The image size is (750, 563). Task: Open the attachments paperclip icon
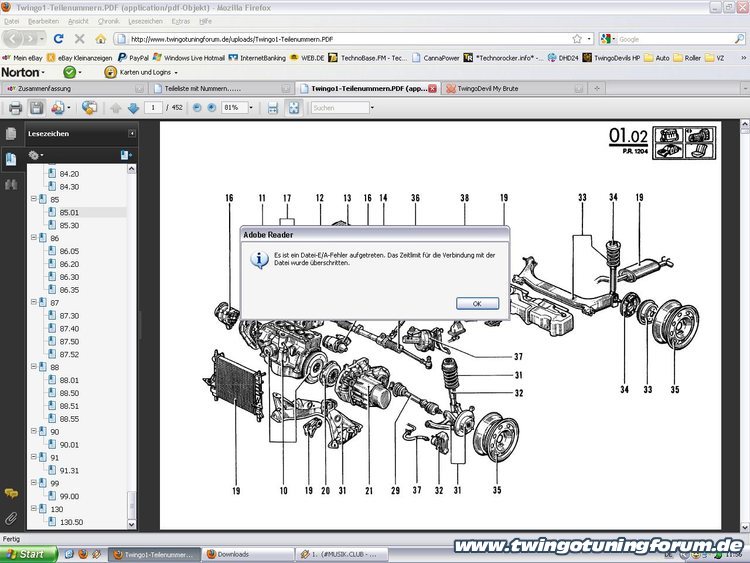(11, 518)
